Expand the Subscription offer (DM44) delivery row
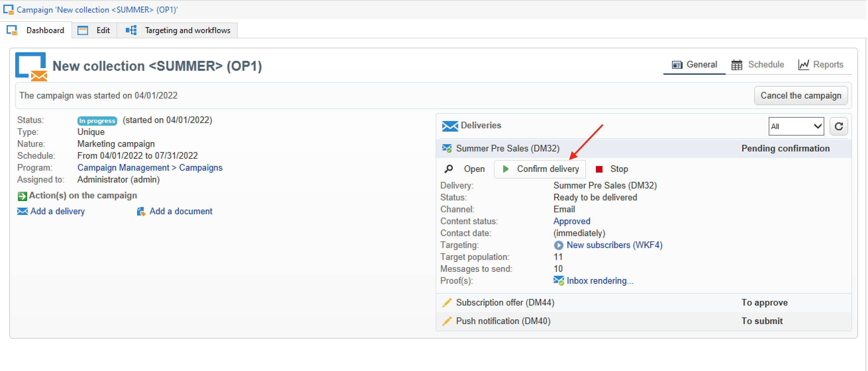This screenshot has width=868, height=371. click(505, 303)
